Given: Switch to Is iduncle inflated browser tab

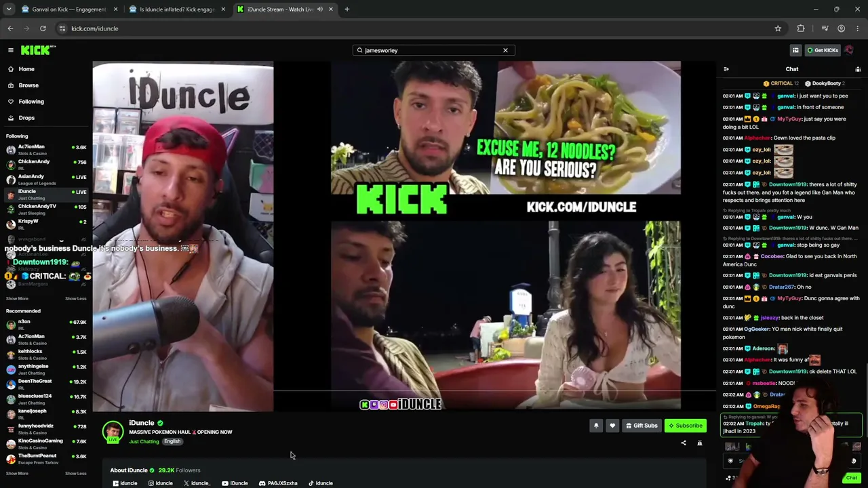Looking at the screenshot, I should pyautogui.click(x=178, y=9).
